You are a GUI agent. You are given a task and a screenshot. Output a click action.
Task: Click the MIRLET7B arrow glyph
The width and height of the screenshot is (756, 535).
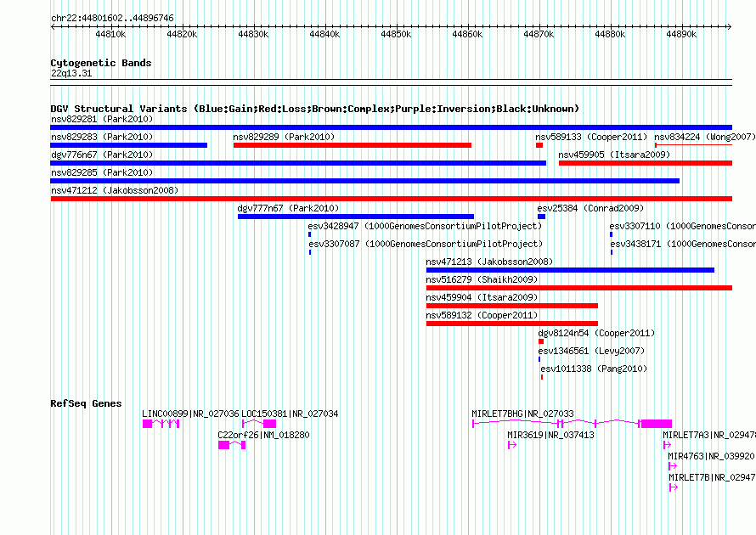(674, 487)
